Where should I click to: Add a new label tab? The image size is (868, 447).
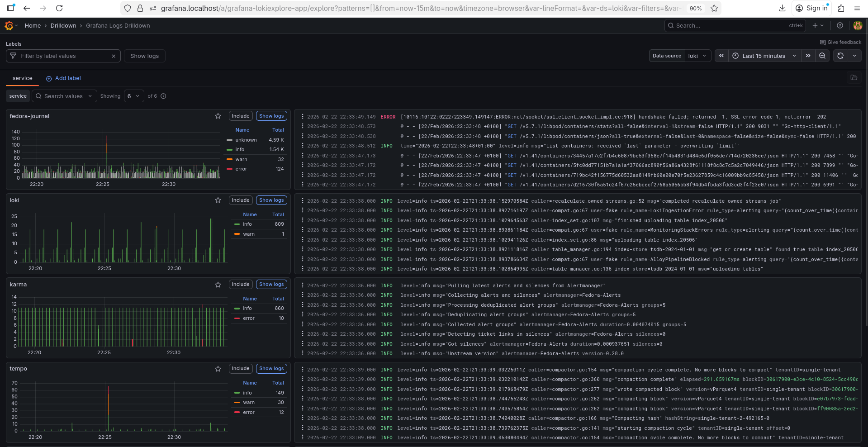point(63,78)
